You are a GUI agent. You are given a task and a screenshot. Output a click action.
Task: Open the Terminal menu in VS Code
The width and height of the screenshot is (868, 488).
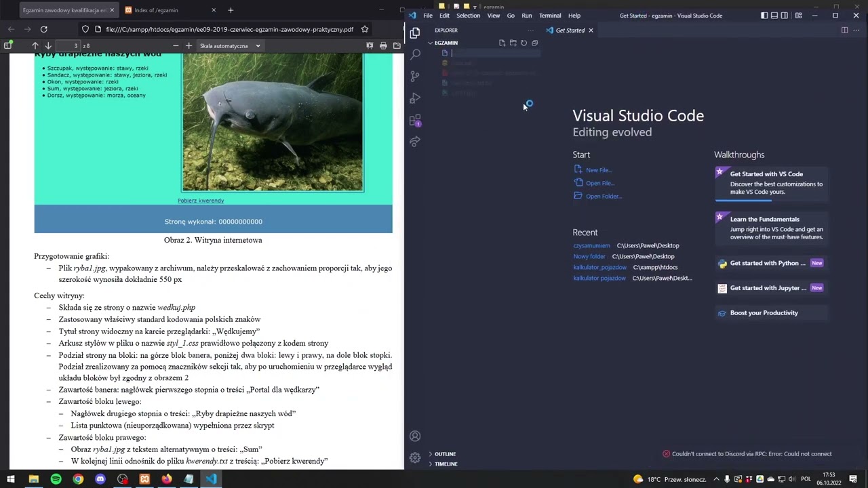550,16
